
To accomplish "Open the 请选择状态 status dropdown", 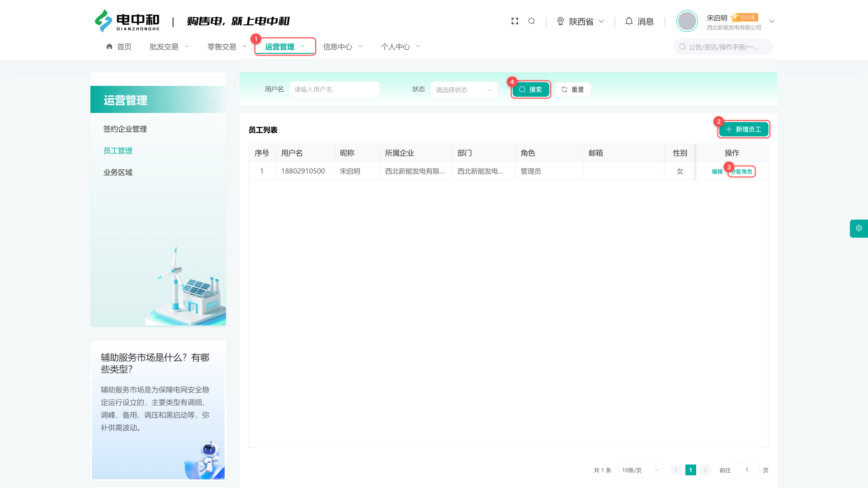I will click(x=464, y=89).
